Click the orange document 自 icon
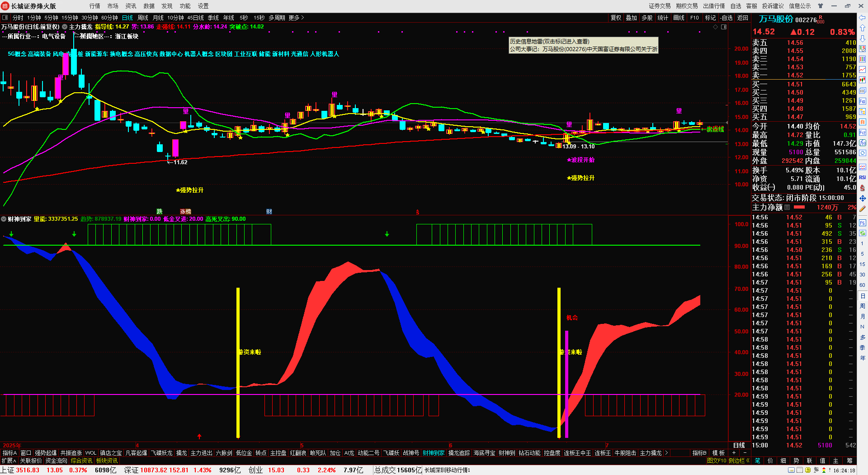 click(863, 122)
